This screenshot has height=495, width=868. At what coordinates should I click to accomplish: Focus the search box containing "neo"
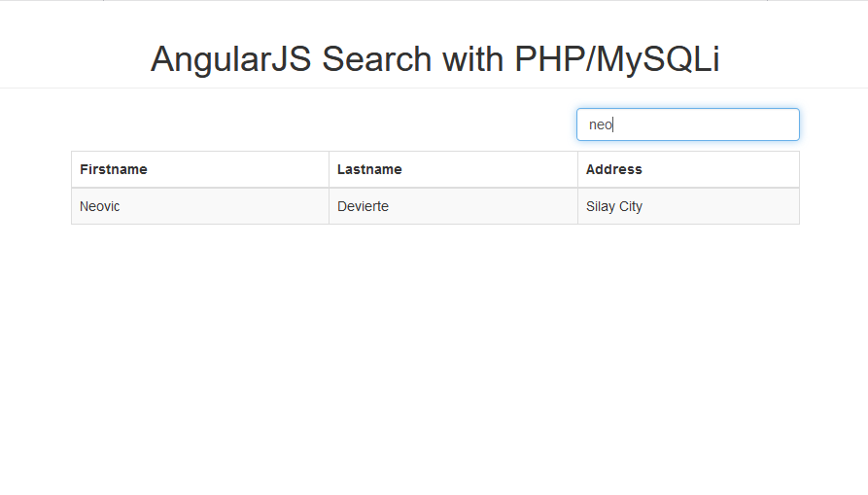click(x=687, y=124)
